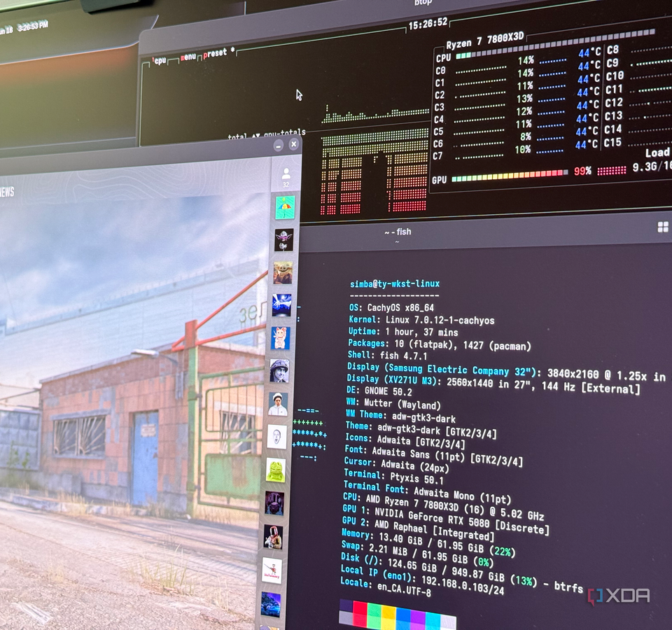Select friend with dark Yoda avatar
672x630 pixels.
pos(283,240)
